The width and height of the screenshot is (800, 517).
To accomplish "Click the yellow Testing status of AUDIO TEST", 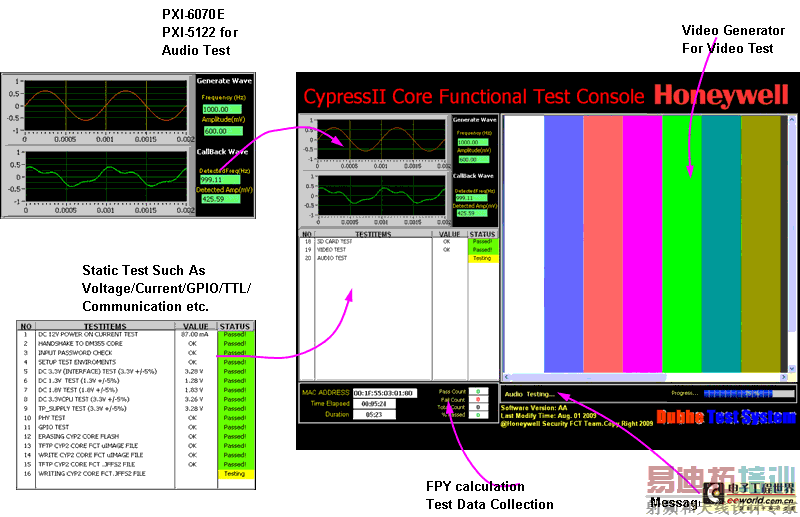I will click(483, 258).
